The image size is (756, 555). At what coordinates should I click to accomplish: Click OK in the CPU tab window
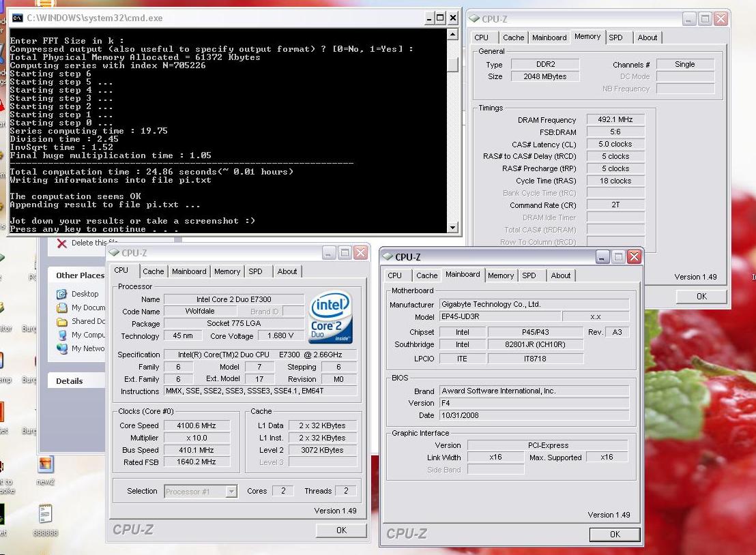[341, 530]
